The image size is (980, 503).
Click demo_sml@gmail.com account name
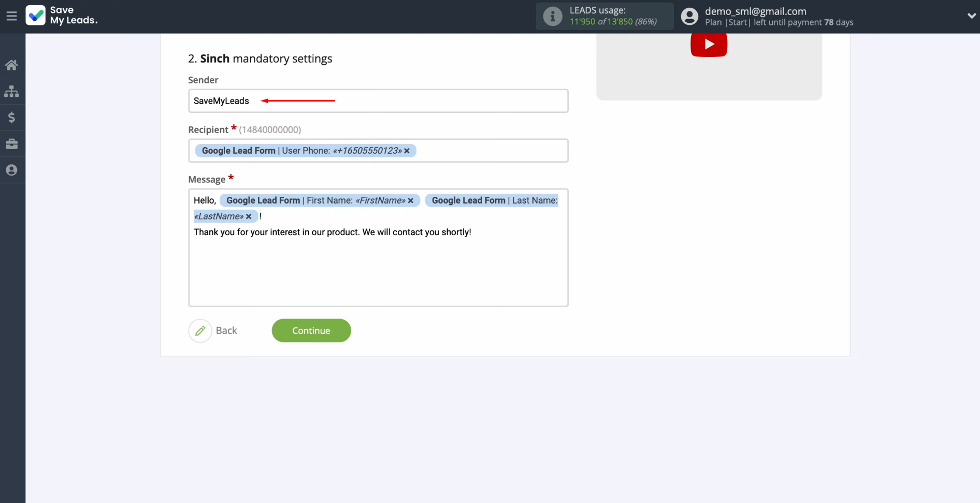(x=756, y=11)
